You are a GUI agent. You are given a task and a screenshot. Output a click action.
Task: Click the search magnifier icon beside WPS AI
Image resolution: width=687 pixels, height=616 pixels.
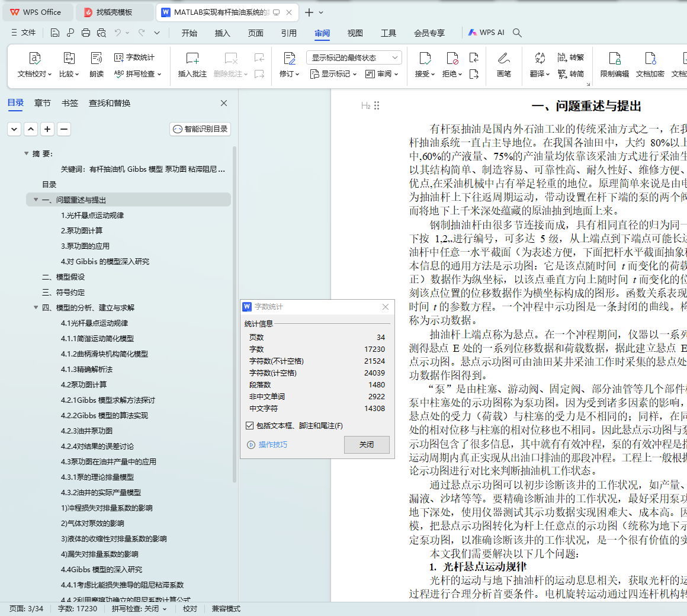click(x=517, y=33)
